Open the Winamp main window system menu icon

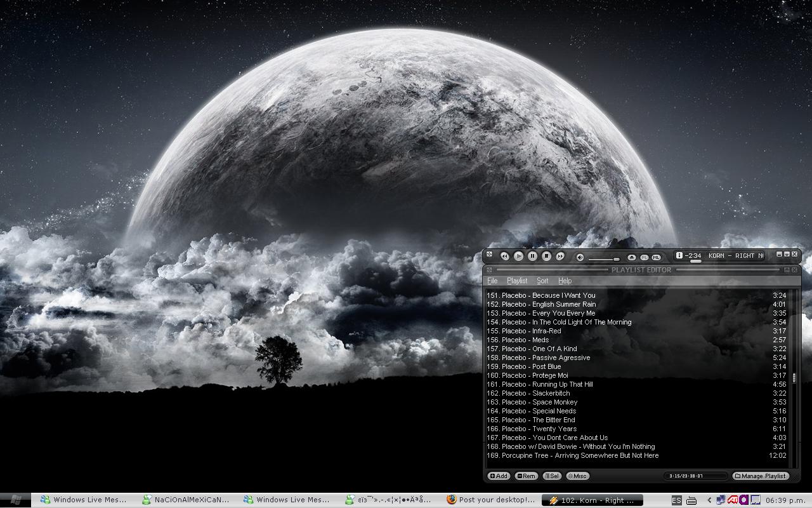[489, 255]
